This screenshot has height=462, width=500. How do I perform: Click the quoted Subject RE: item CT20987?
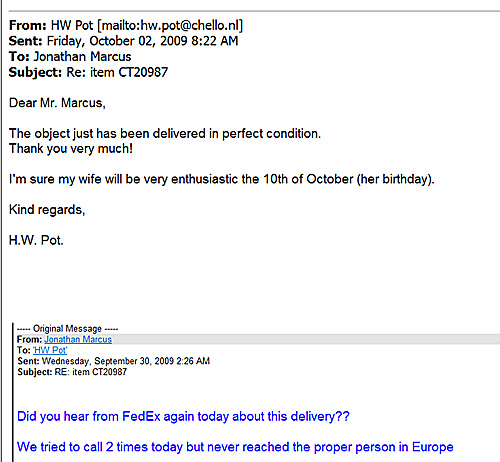tap(72, 372)
